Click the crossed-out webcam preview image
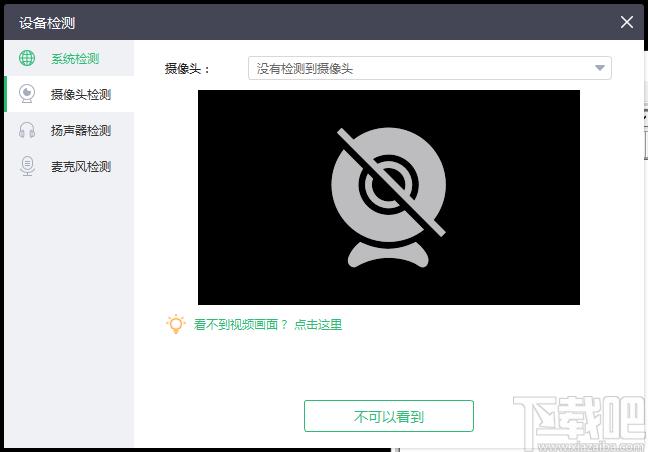 pyautogui.click(x=388, y=197)
